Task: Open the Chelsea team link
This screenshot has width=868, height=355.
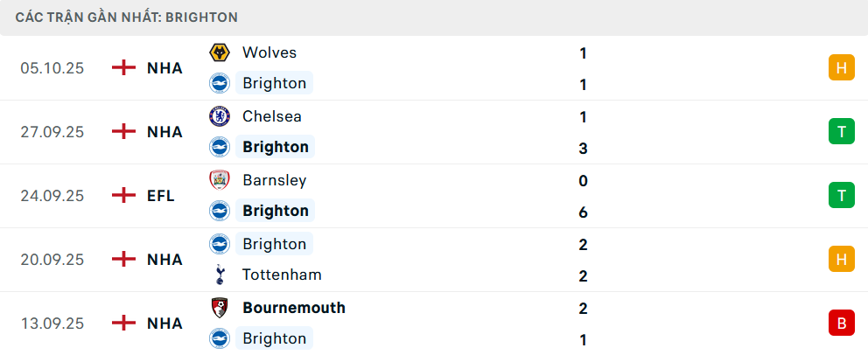Action: [272, 116]
